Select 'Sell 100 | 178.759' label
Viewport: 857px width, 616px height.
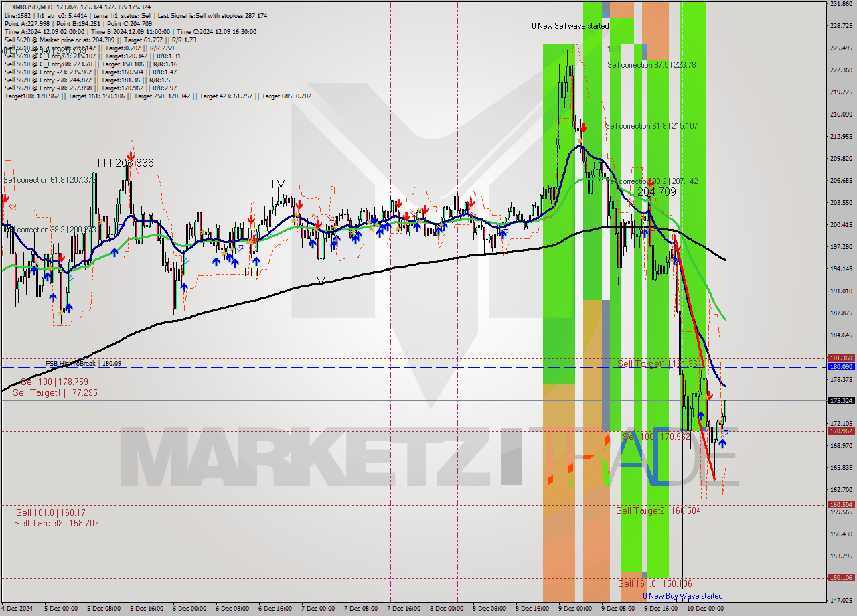tap(54, 382)
